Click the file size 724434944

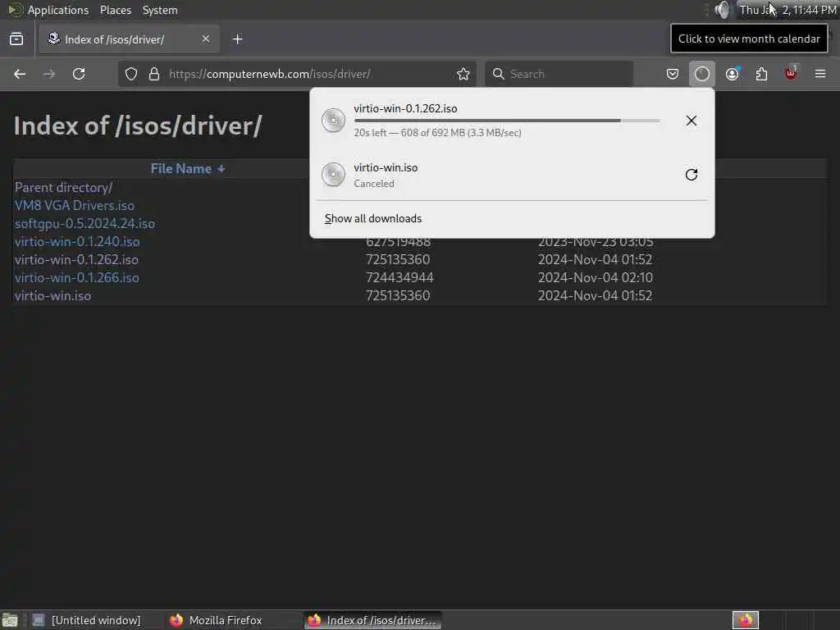click(x=399, y=277)
